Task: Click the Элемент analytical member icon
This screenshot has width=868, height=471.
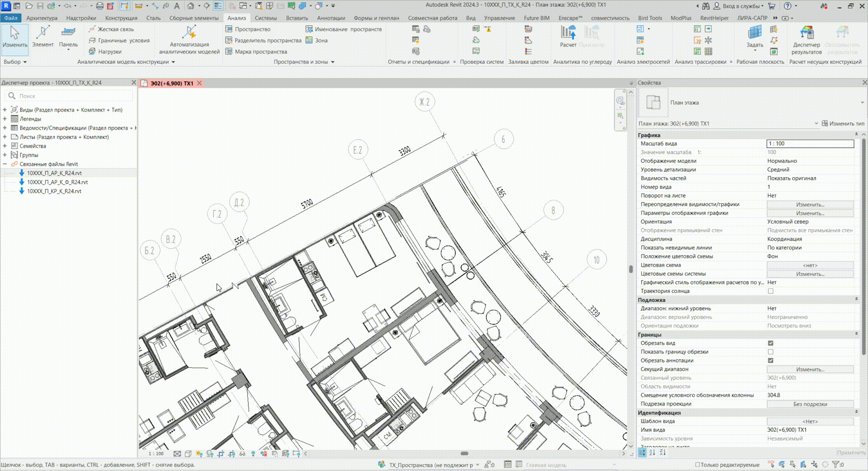Action: [x=43, y=32]
